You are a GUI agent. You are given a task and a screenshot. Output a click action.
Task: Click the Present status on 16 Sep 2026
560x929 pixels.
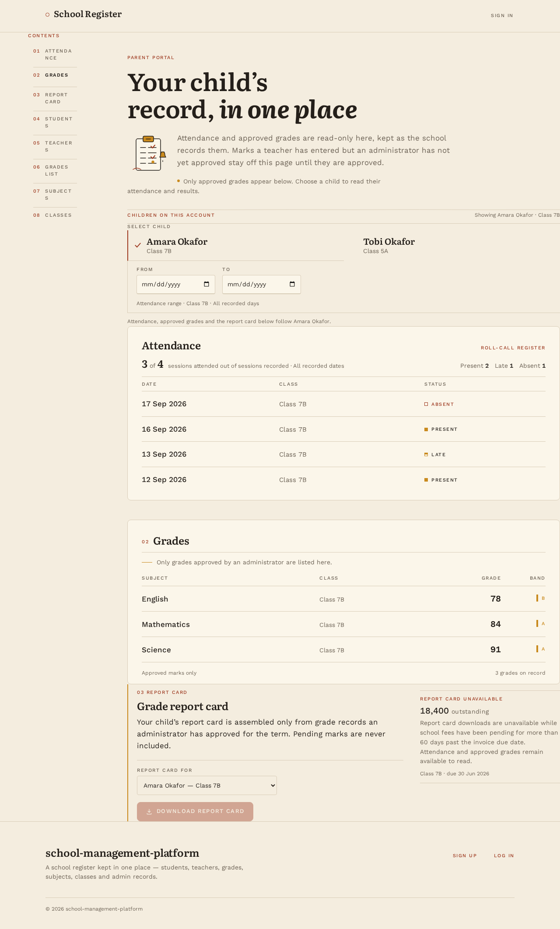441,429
